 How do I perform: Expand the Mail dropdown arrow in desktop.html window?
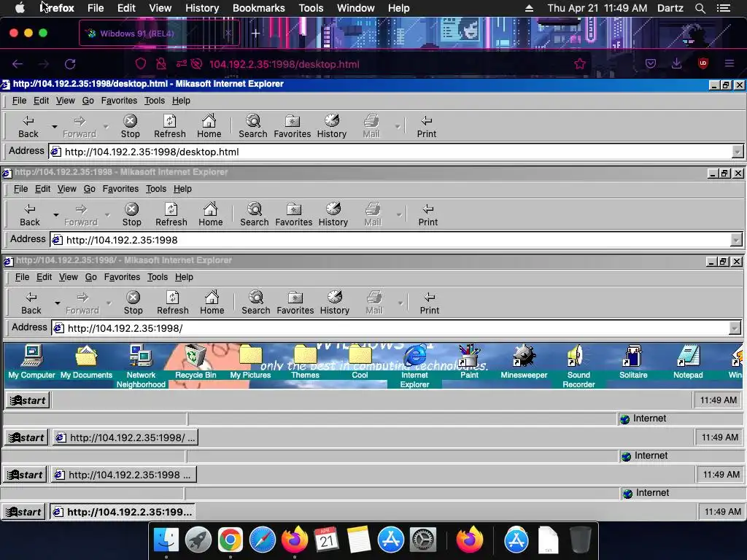[398, 127]
